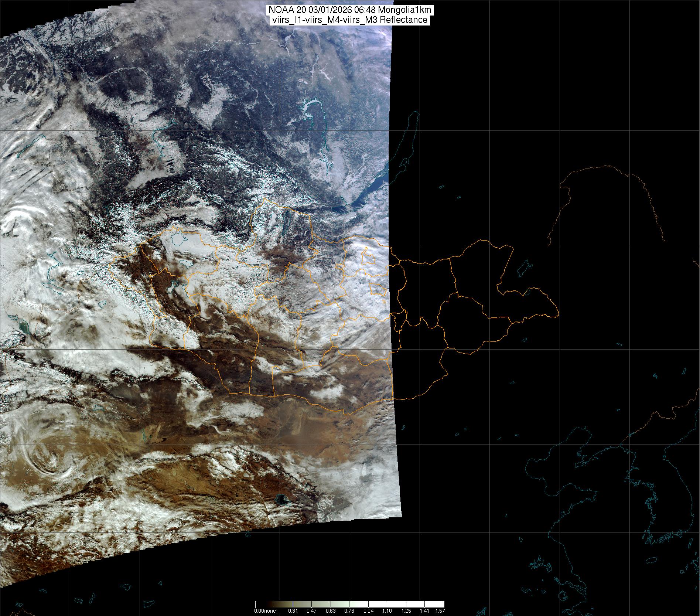This screenshot has height=616, width=700.
Task: Click the 1.10 color scale label
Action: [387, 611]
